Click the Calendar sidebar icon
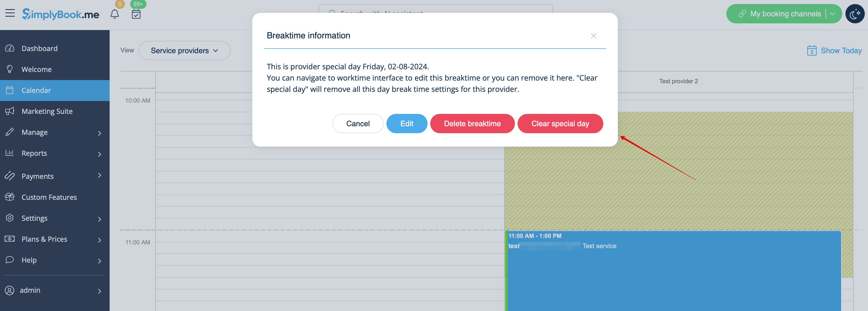This screenshot has height=311, width=868. (x=10, y=90)
